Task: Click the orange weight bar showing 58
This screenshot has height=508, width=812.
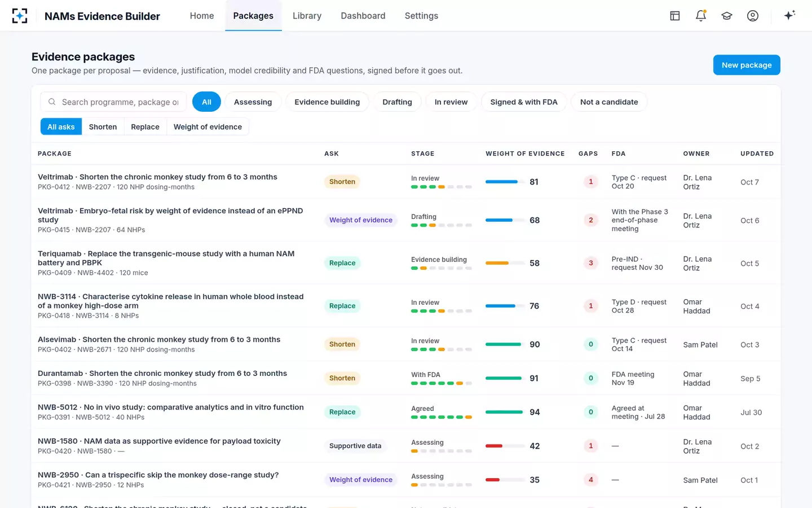Action: [x=505, y=263]
